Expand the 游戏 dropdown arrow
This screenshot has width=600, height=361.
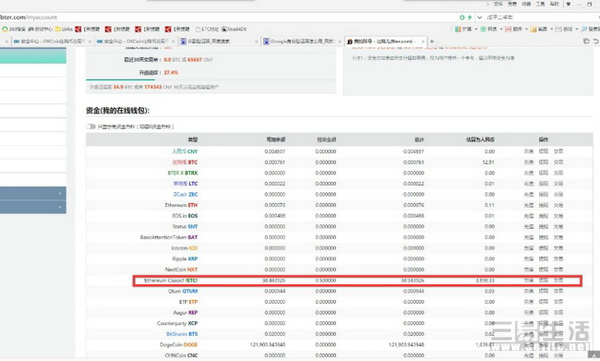click(x=577, y=29)
